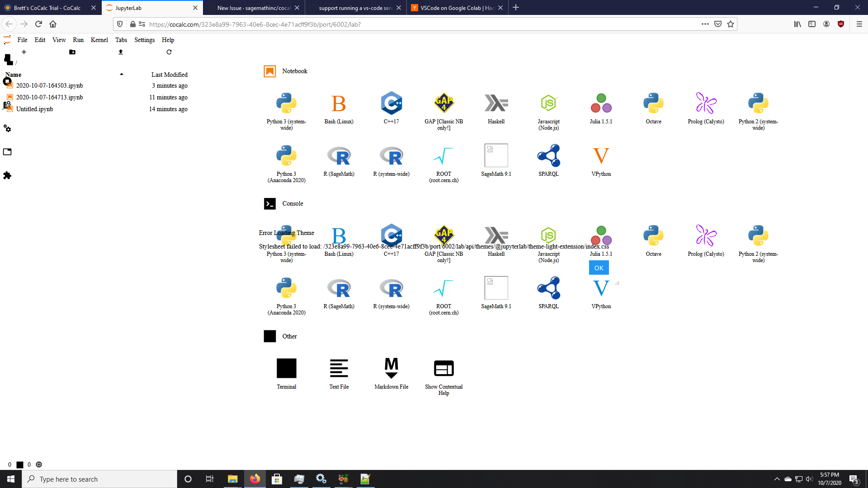This screenshot has height=488, width=868.
Task: Click the new folder toolbar icon
Action: point(72,52)
